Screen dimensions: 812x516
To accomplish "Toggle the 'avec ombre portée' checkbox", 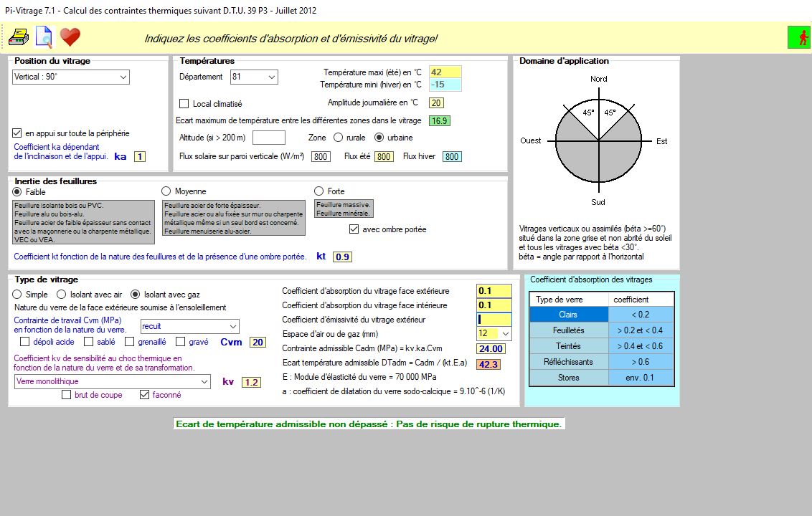I will coord(354,229).
